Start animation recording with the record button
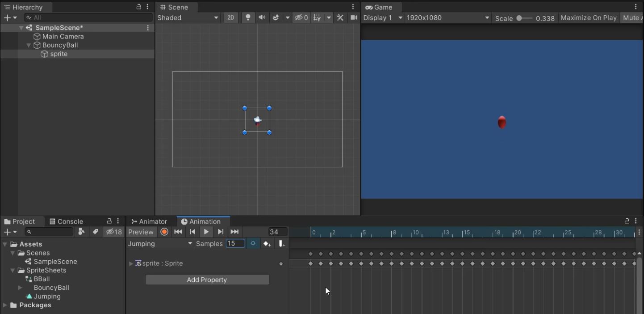Viewport: 644px width, 314px height. click(x=164, y=232)
